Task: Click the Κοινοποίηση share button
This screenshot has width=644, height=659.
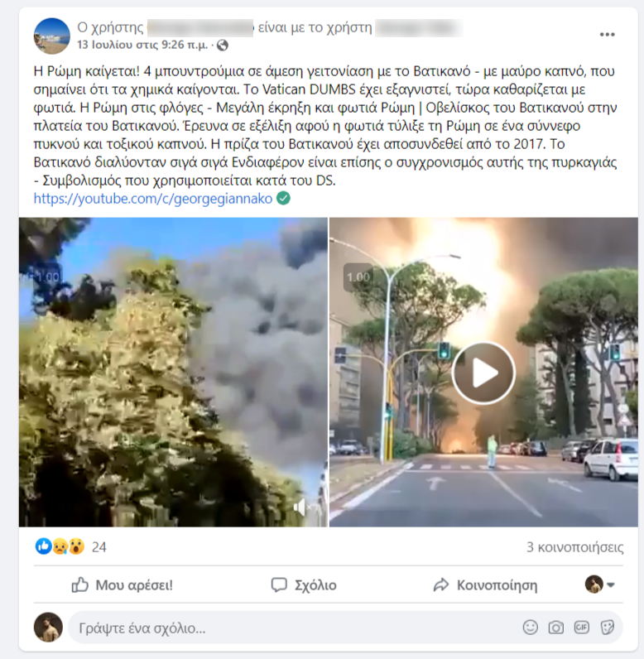Action: click(485, 585)
